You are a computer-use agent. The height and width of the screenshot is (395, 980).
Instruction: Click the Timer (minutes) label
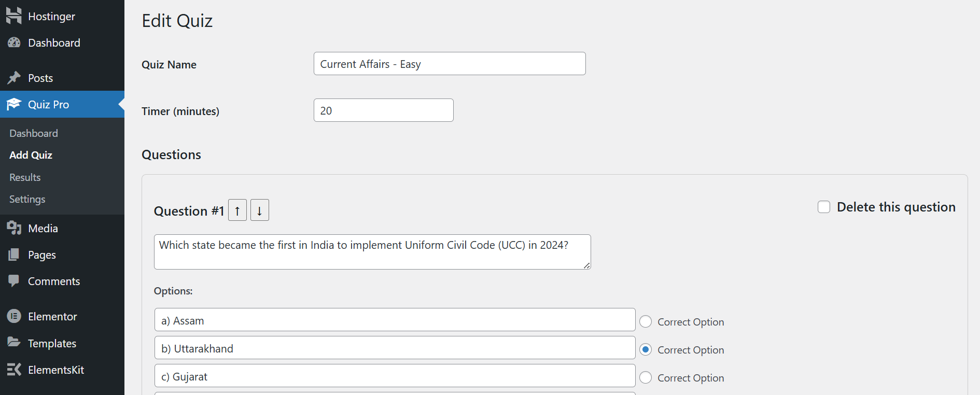pos(180,111)
